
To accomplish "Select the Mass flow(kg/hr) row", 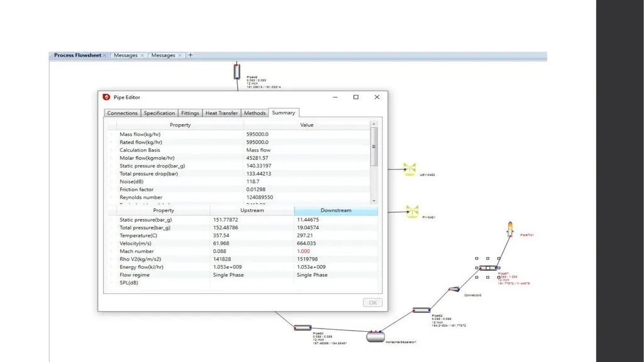I will coord(239,134).
